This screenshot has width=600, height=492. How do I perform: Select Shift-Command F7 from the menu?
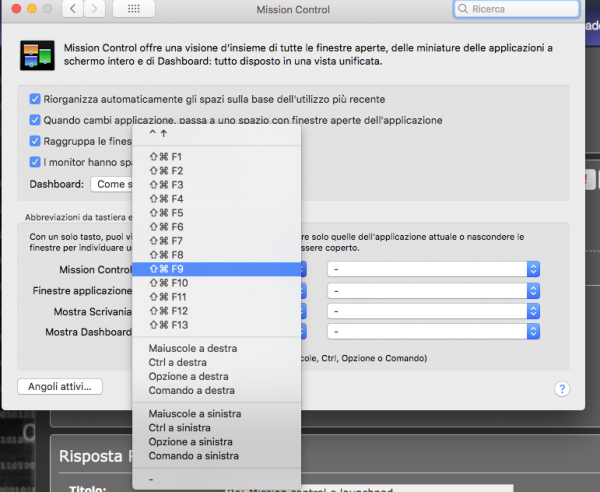pyautogui.click(x=217, y=241)
